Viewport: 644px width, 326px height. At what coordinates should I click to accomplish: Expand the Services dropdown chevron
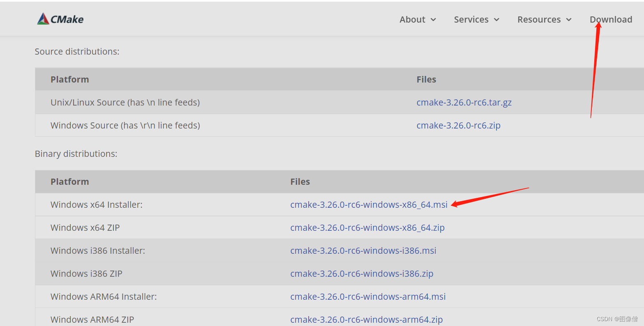tap(497, 19)
